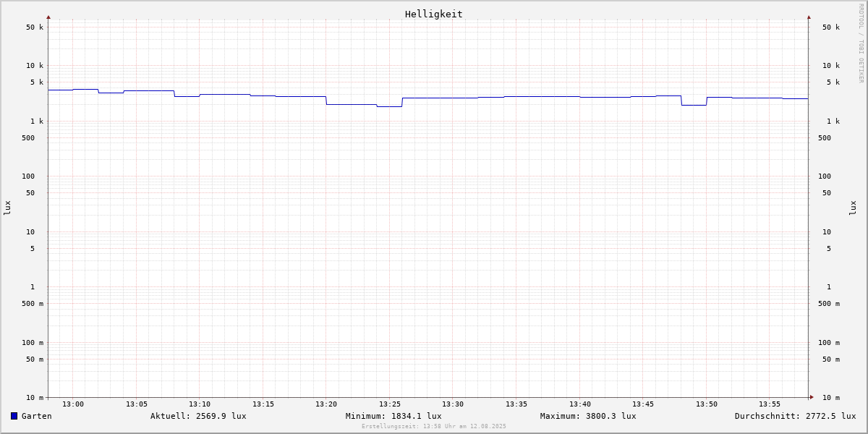Click the 'Garten' legend label
The width and height of the screenshot is (868, 434).
tap(37, 416)
